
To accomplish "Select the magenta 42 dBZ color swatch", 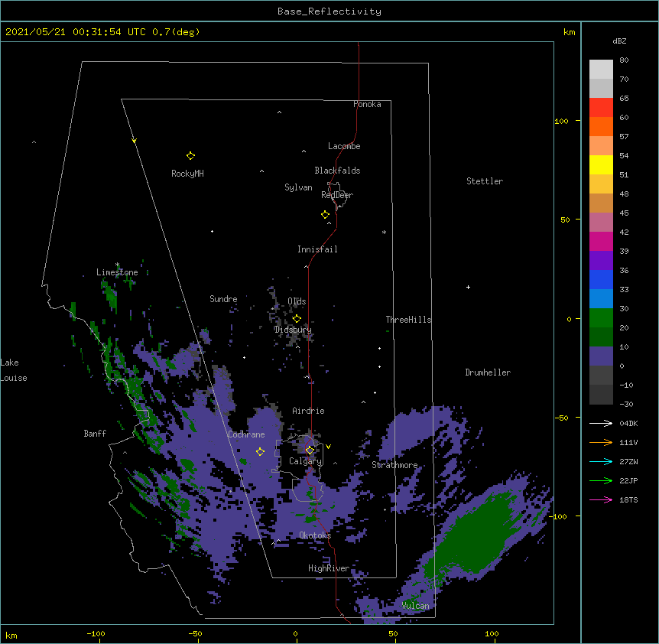I will tap(601, 241).
